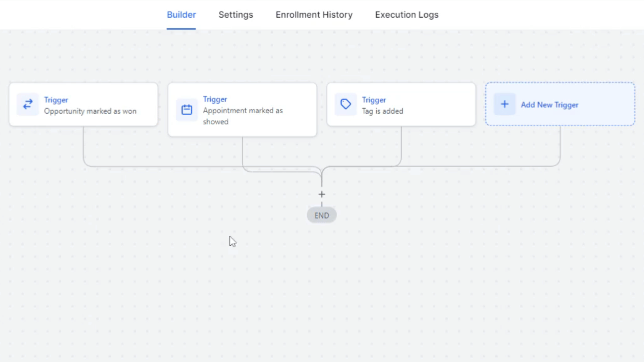Click the plus icon above the END node

(x=322, y=194)
